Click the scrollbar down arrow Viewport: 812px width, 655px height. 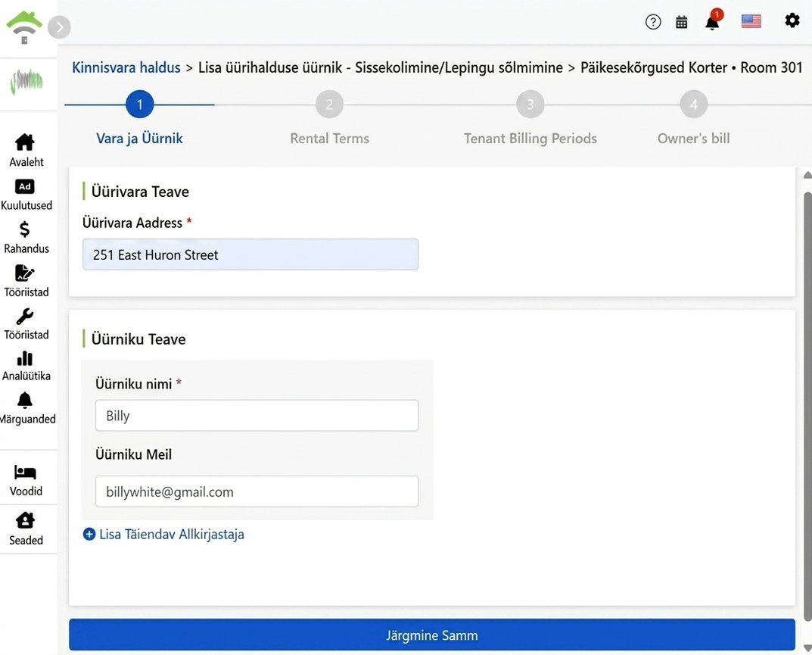[807, 647]
